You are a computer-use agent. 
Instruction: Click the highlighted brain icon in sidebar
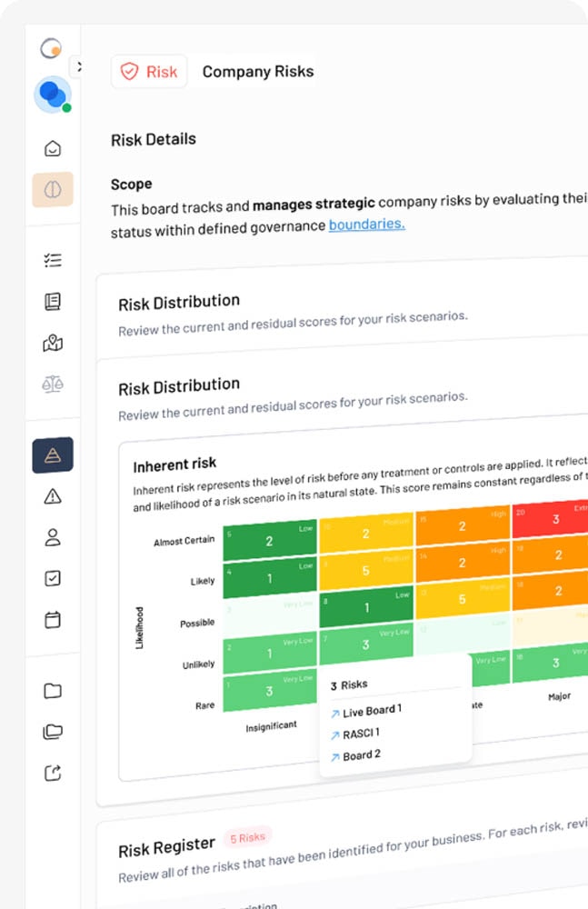point(53,189)
